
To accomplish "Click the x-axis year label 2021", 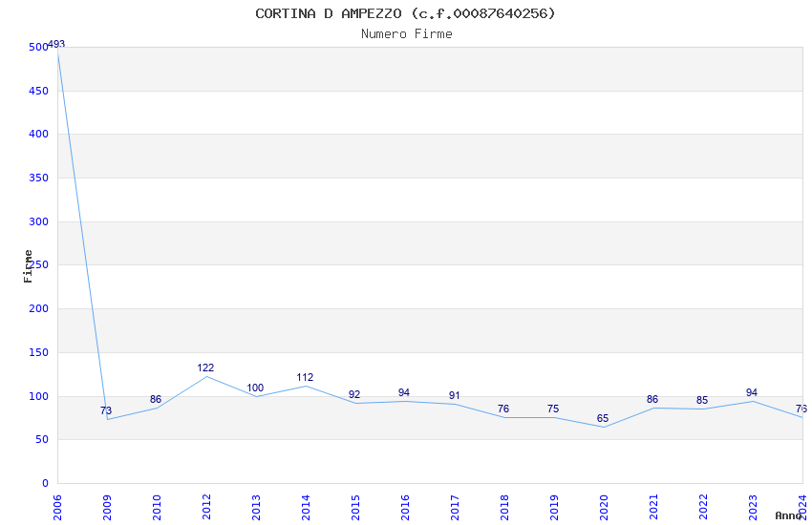I will point(654,508).
